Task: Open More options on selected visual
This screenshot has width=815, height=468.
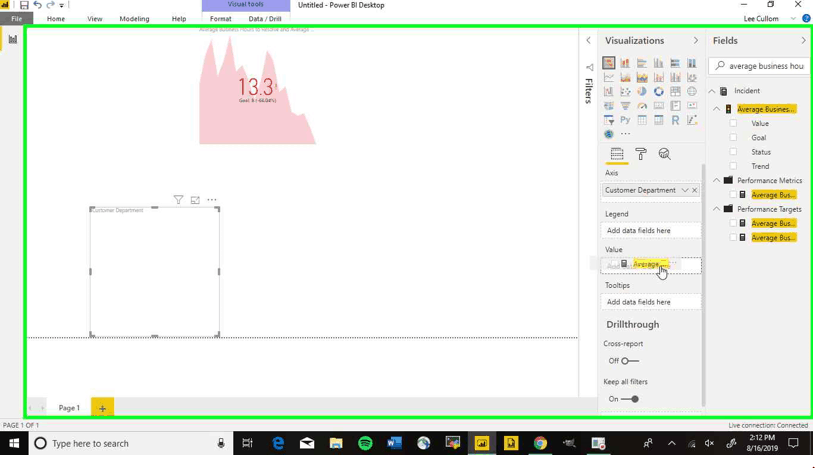Action: coord(212,200)
